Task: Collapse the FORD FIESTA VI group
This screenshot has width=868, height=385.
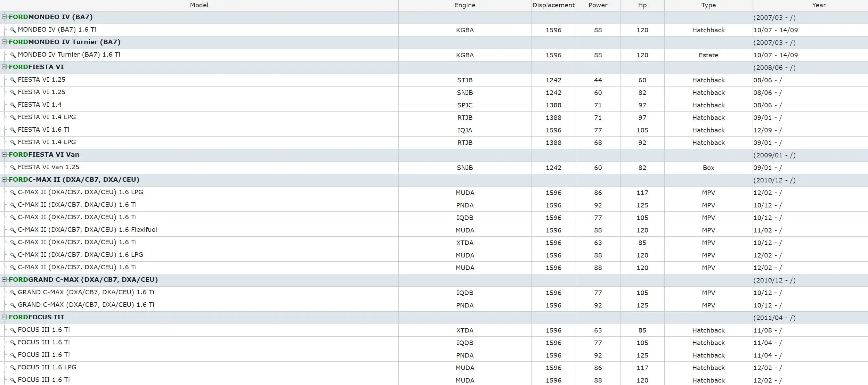Action: click(x=5, y=67)
